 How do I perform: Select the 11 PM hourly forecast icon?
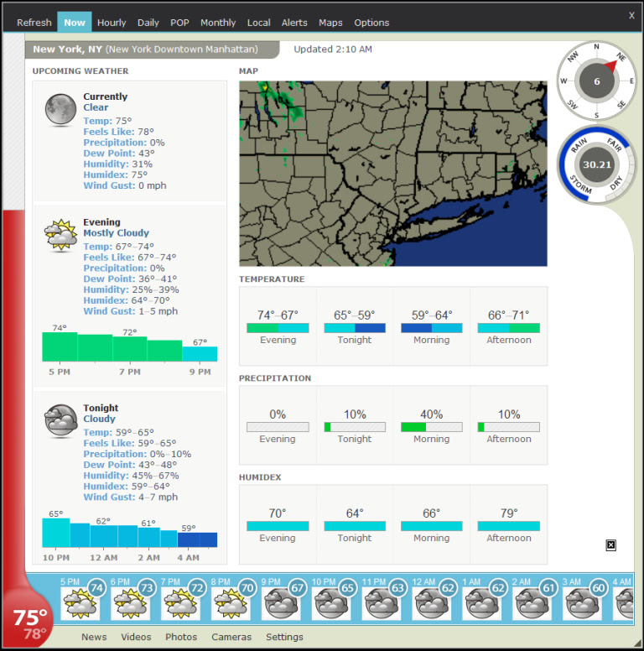pyautogui.click(x=382, y=604)
